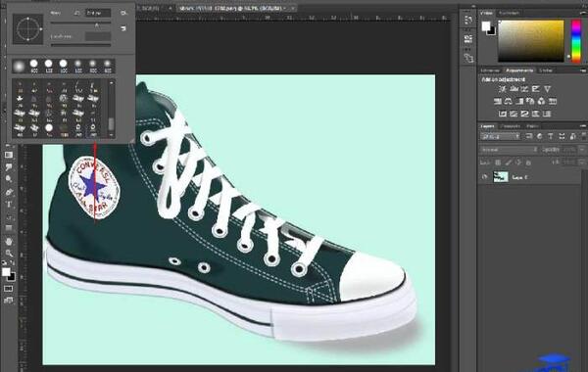This screenshot has width=588, height=372.
Task: Switch to the Styles panel tab
Action: coord(547,70)
